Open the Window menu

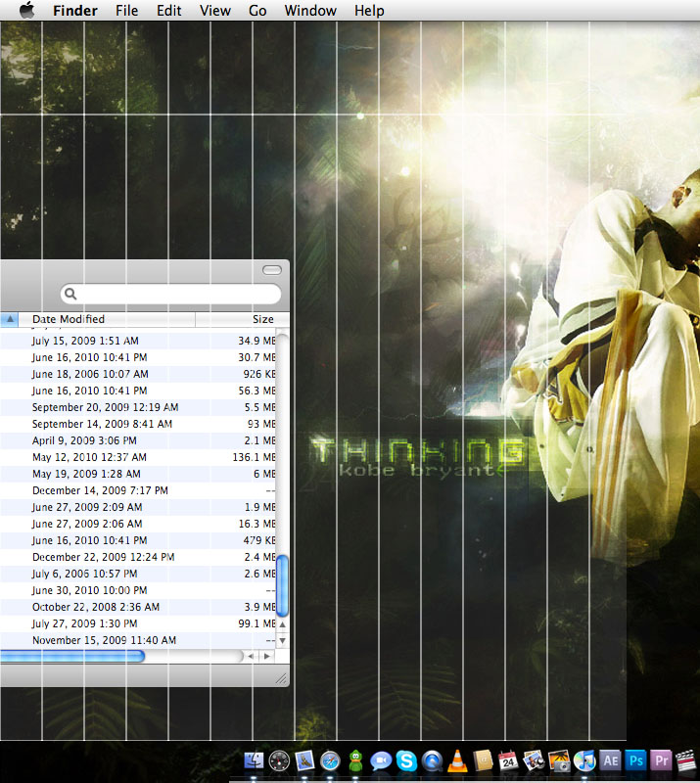310,11
